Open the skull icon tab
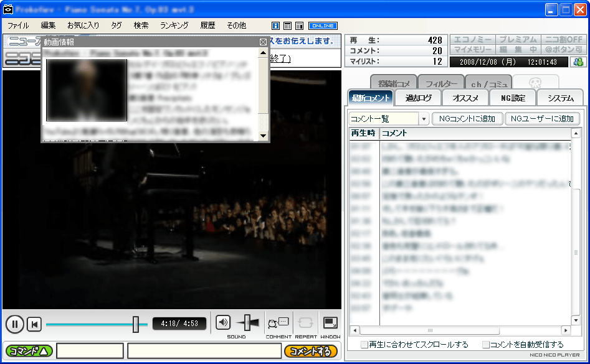This screenshot has width=590, height=364. (x=535, y=82)
